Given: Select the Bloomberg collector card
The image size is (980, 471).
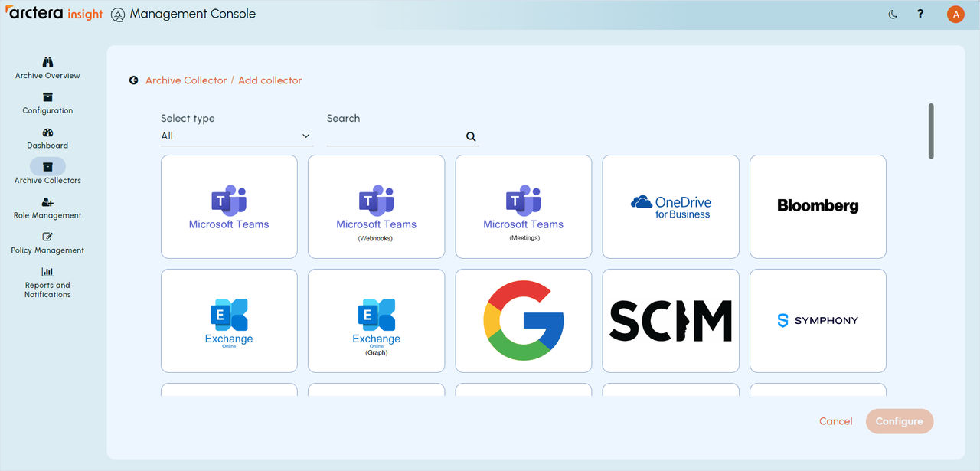Looking at the screenshot, I should [x=818, y=207].
